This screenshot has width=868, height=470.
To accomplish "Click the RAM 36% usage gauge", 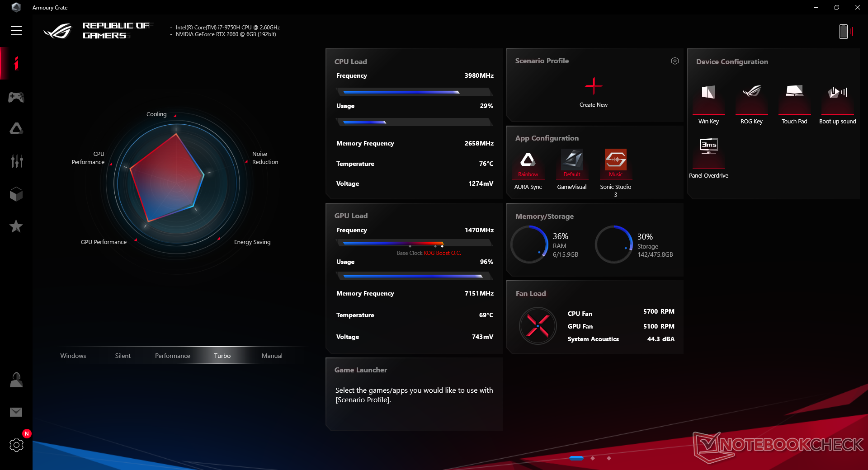I will (x=529, y=244).
